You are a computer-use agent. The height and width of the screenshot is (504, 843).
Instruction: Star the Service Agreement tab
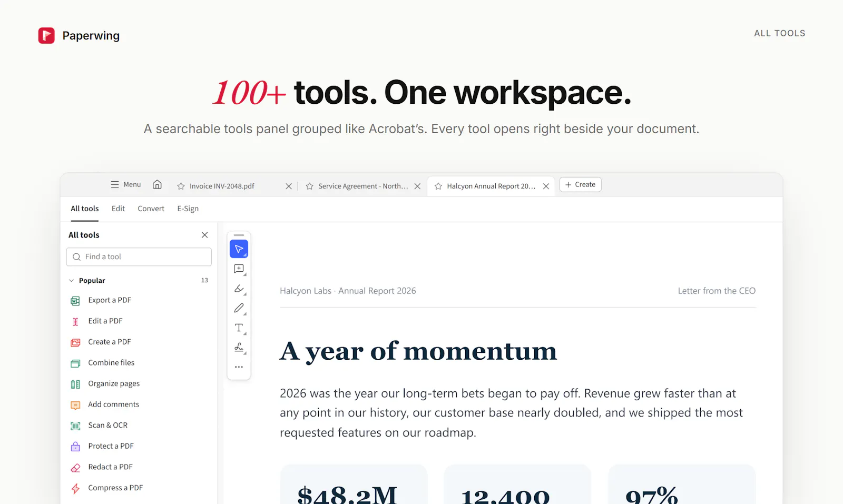coord(309,186)
